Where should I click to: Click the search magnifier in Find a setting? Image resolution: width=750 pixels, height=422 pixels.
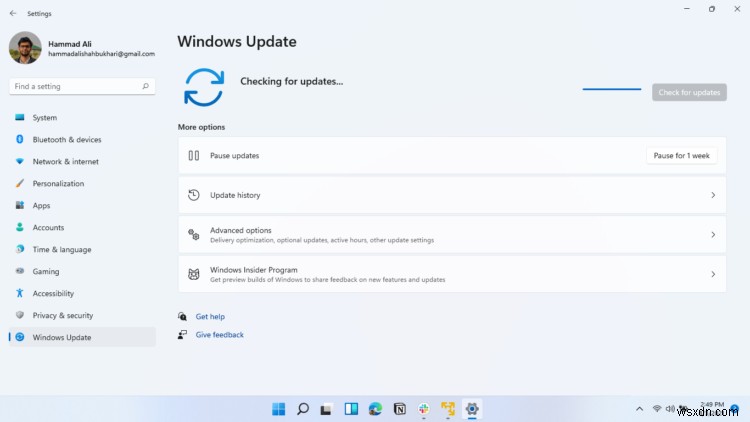point(145,86)
